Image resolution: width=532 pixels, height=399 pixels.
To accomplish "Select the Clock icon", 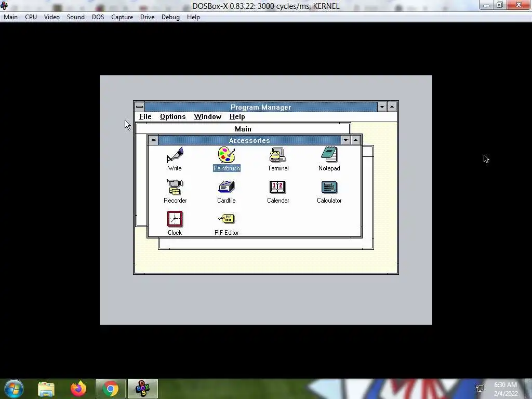I will click(x=175, y=219).
